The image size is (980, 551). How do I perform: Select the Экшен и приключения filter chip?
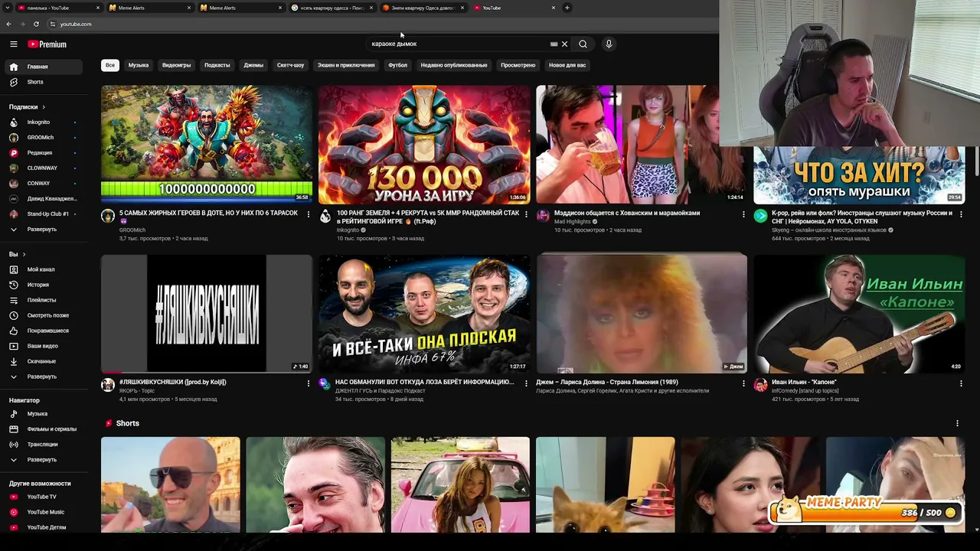346,65
